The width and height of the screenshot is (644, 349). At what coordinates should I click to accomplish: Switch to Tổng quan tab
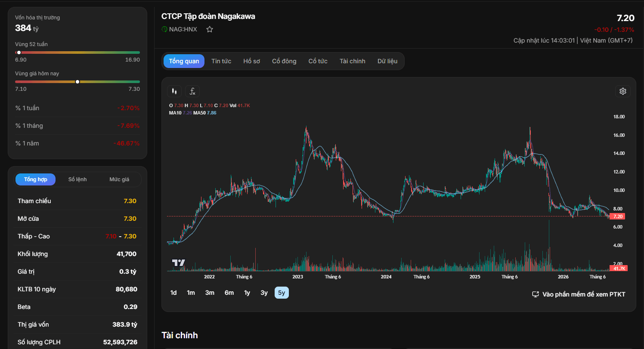pyautogui.click(x=184, y=61)
